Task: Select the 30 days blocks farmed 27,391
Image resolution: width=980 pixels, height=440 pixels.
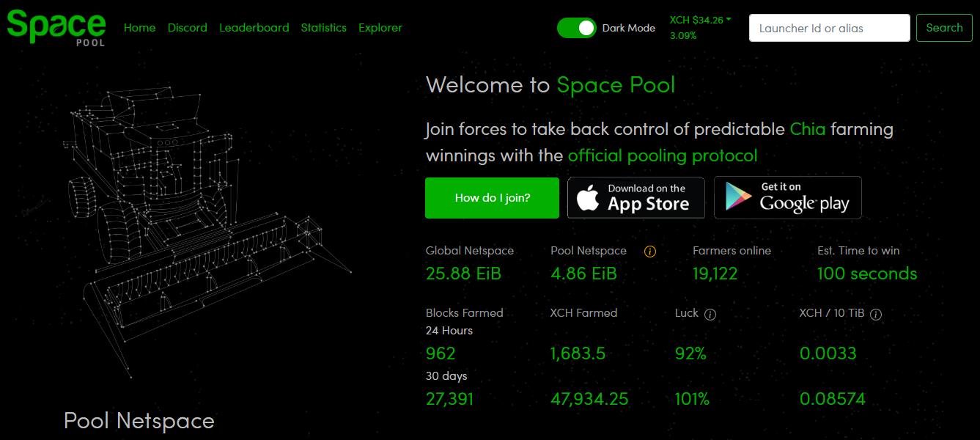Action: (x=450, y=400)
